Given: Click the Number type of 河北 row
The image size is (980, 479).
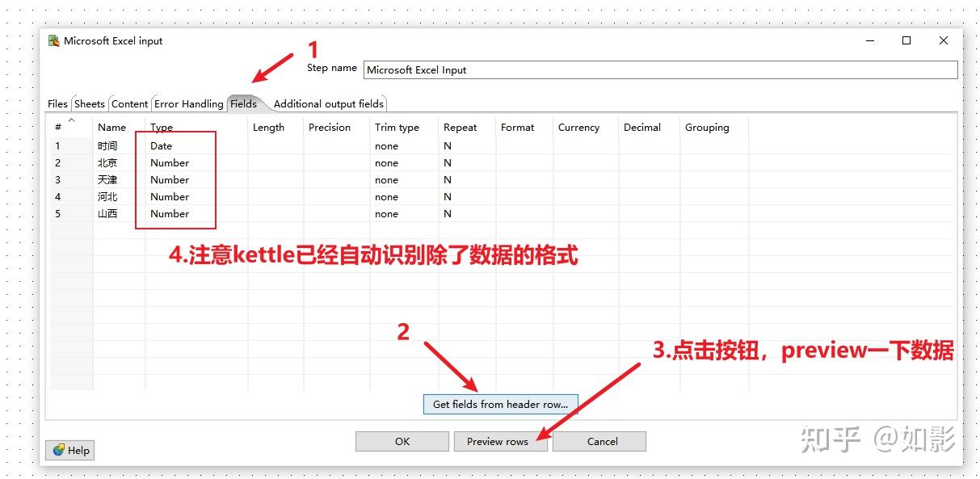Looking at the screenshot, I should pyautogui.click(x=170, y=197).
